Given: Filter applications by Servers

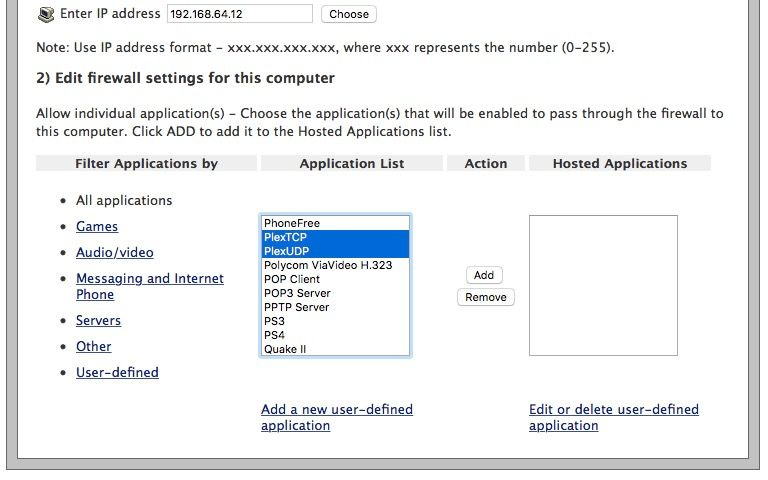Looking at the screenshot, I should pyautogui.click(x=98, y=321).
